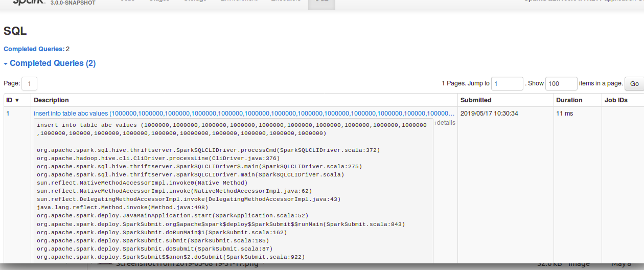The image size is (644, 270).
Task: Select the 11 ms duration value
Action: click(564, 114)
